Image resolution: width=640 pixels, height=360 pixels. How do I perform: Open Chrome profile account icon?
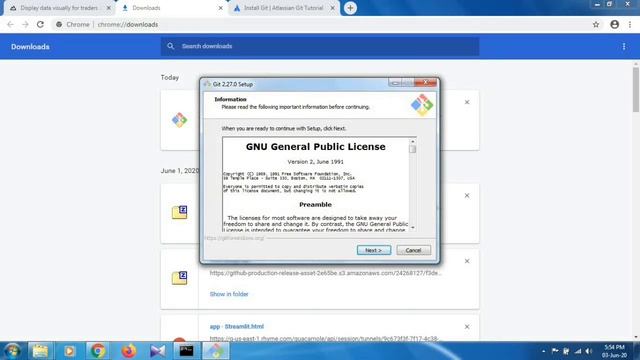(615, 24)
